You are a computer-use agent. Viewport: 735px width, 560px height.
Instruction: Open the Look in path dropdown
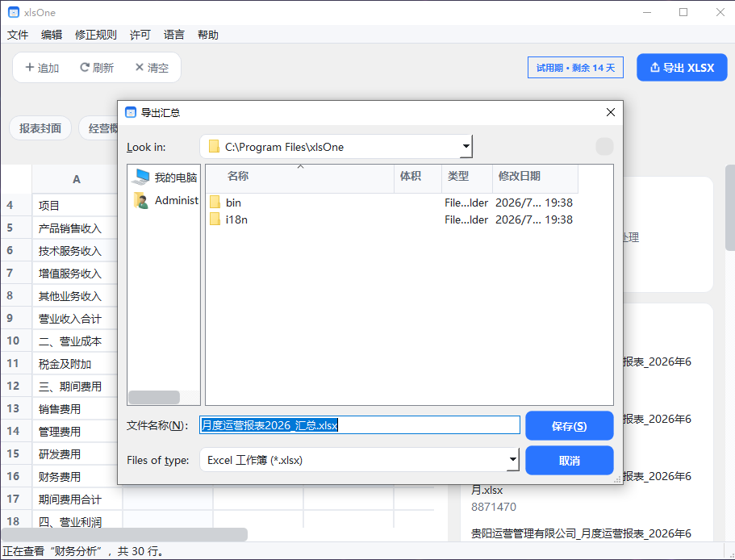[x=466, y=147]
